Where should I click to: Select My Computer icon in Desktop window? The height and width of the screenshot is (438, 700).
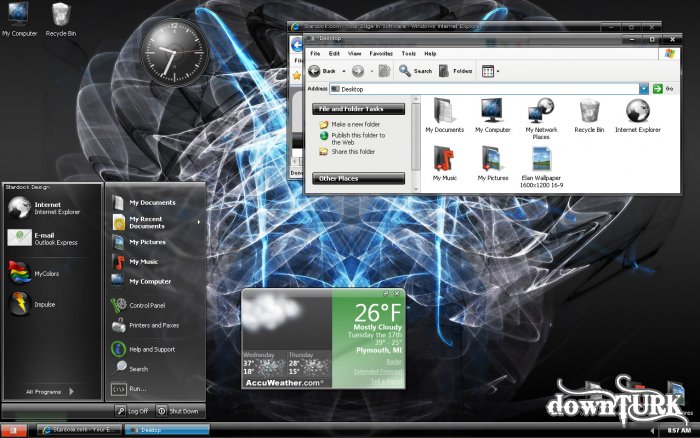(x=492, y=115)
